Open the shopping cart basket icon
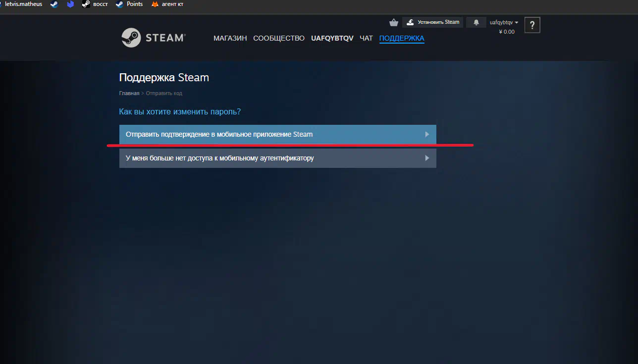 [394, 22]
